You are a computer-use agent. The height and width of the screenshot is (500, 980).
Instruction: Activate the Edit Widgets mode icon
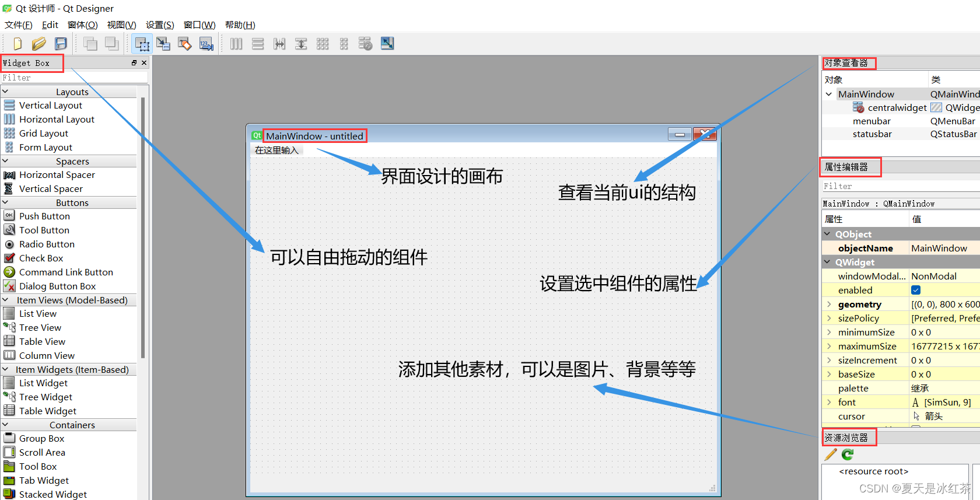(x=142, y=44)
